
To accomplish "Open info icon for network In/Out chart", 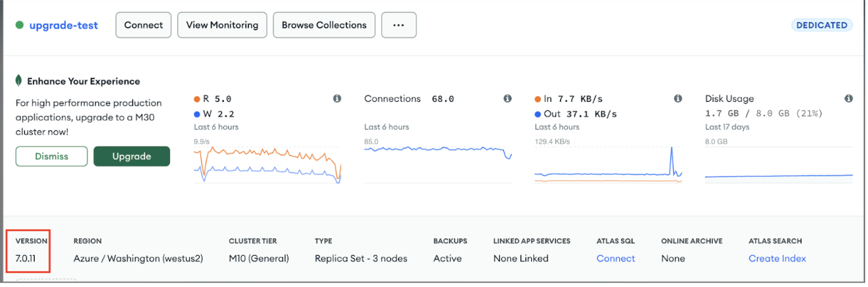I will (678, 98).
